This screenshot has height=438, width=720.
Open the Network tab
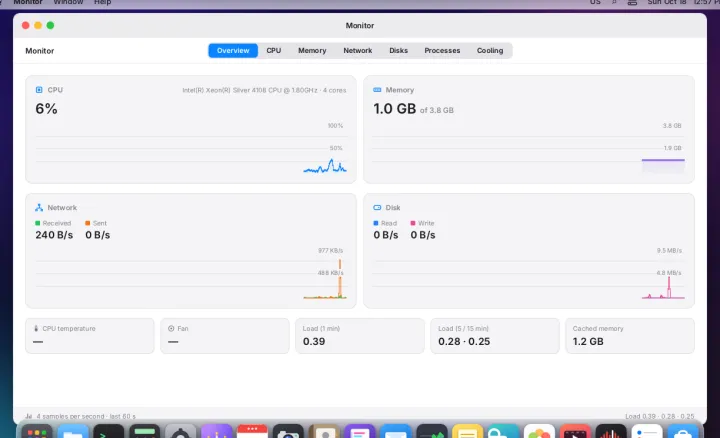click(x=358, y=51)
